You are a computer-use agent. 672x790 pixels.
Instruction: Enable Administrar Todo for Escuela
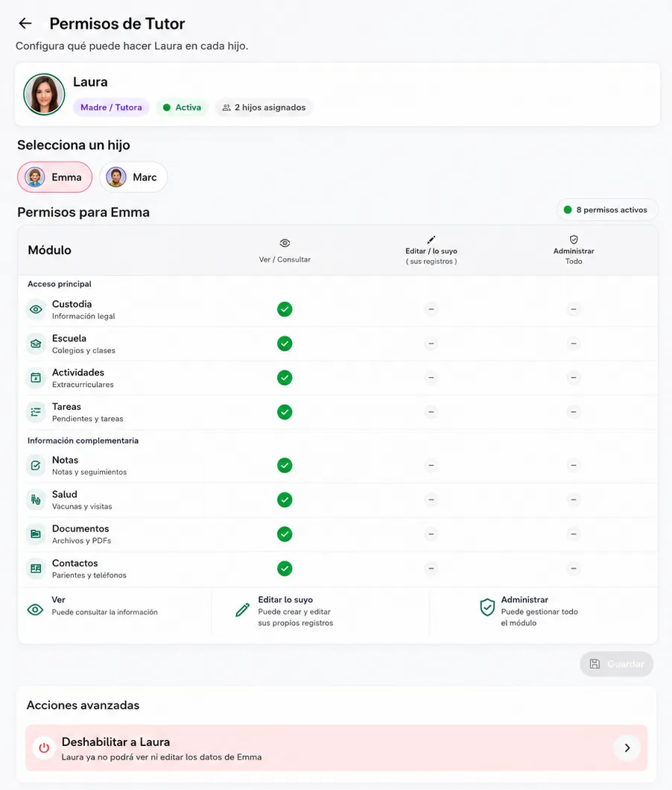(573, 344)
